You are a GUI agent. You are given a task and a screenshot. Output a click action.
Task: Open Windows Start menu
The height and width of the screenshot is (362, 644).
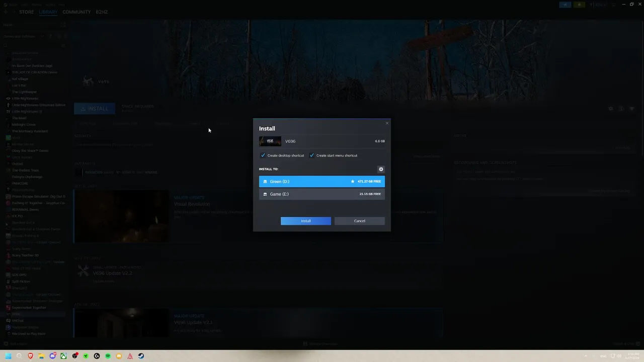click(8, 356)
